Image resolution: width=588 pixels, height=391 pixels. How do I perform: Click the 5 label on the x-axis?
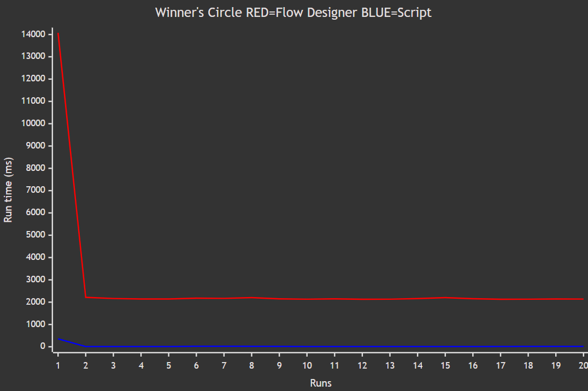(x=168, y=365)
